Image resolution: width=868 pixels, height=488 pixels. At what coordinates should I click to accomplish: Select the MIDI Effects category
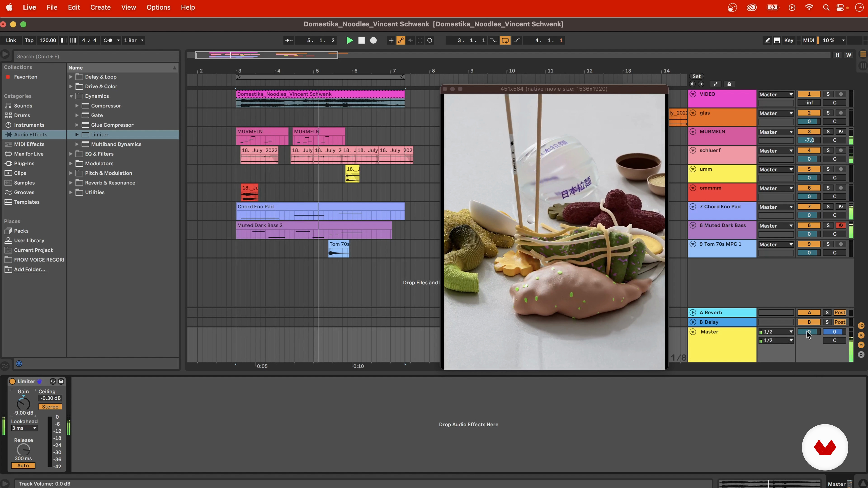pos(29,144)
